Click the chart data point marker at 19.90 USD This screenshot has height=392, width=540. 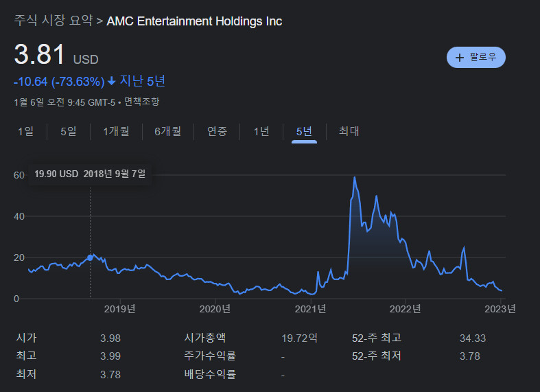click(x=91, y=257)
